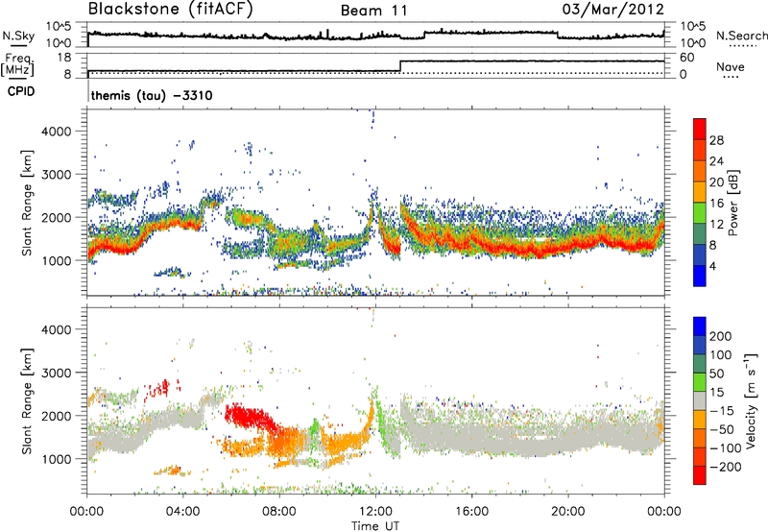Click the "16:00" time tick label
The height and width of the screenshot is (532, 768).
point(471,512)
